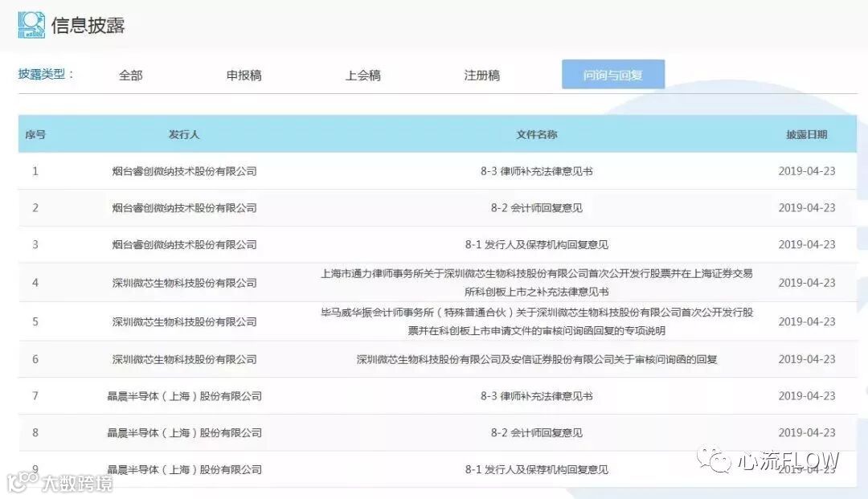Image resolution: width=868 pixels, height=499 pixels.
Task: Click sequence number 4 cell
Action: (x=35, y=283)
